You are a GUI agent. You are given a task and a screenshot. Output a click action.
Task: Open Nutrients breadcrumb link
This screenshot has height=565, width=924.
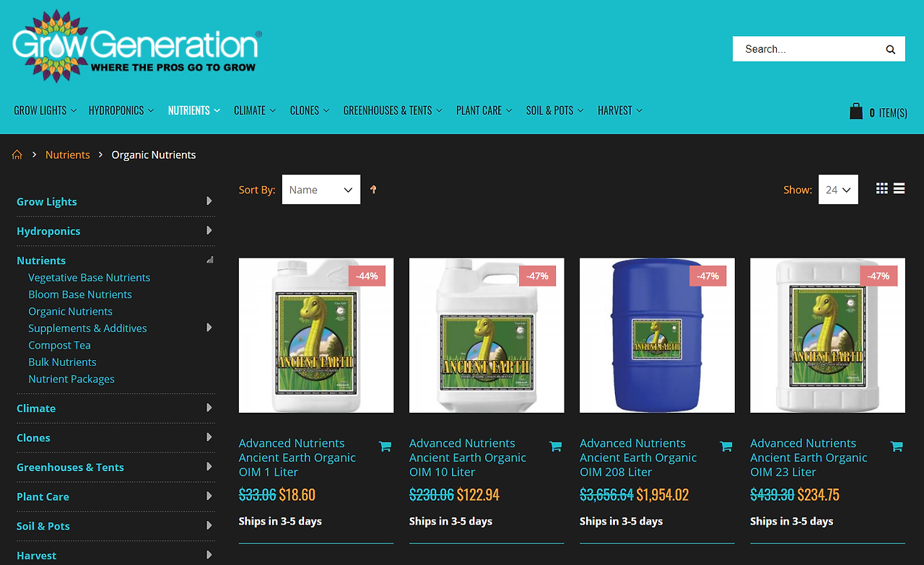click(68, 155)
